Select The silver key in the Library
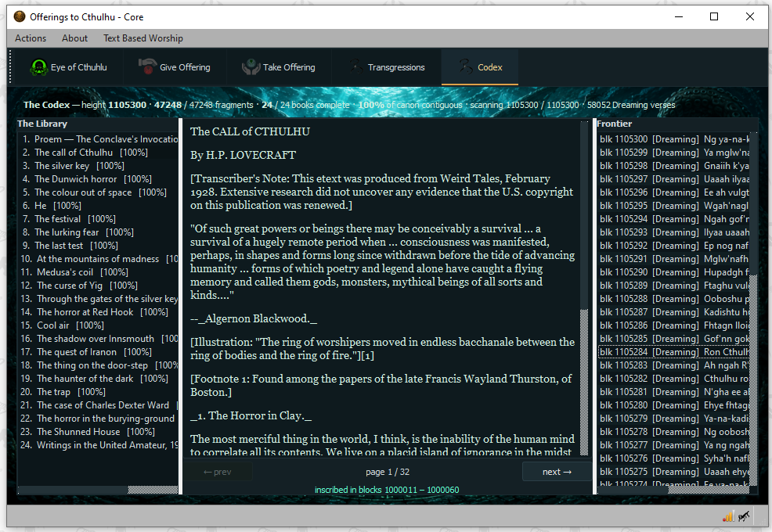772x532 pixels. [99, 166]
